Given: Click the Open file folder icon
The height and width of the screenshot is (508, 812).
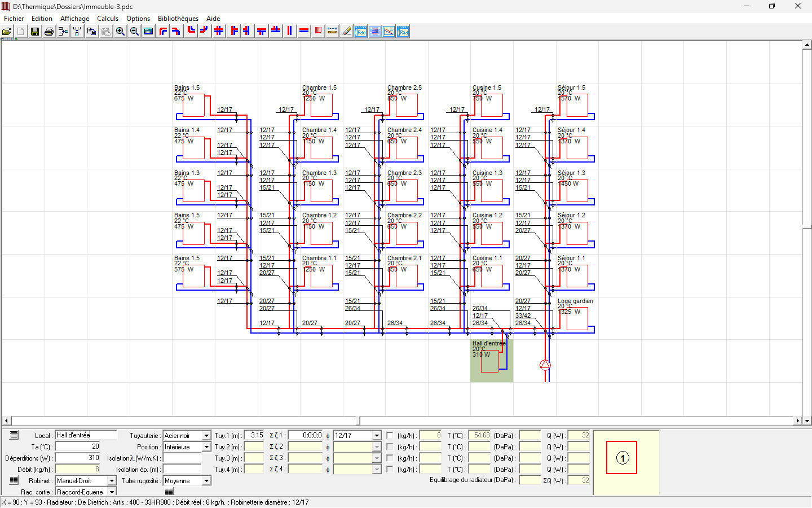Looking at the screenshot, I should click(x=7, y=32).
